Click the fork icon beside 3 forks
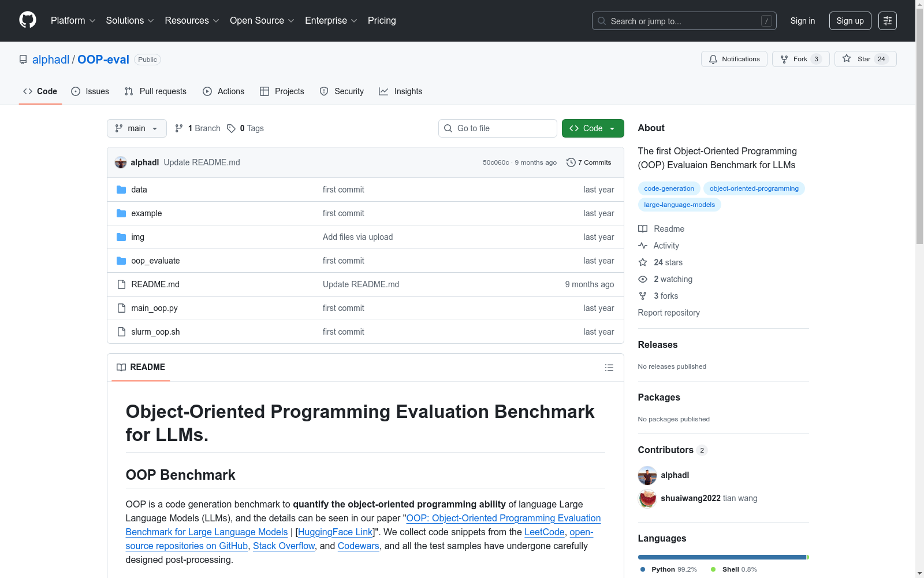924x578 pixels. click(x=643, y=296)
